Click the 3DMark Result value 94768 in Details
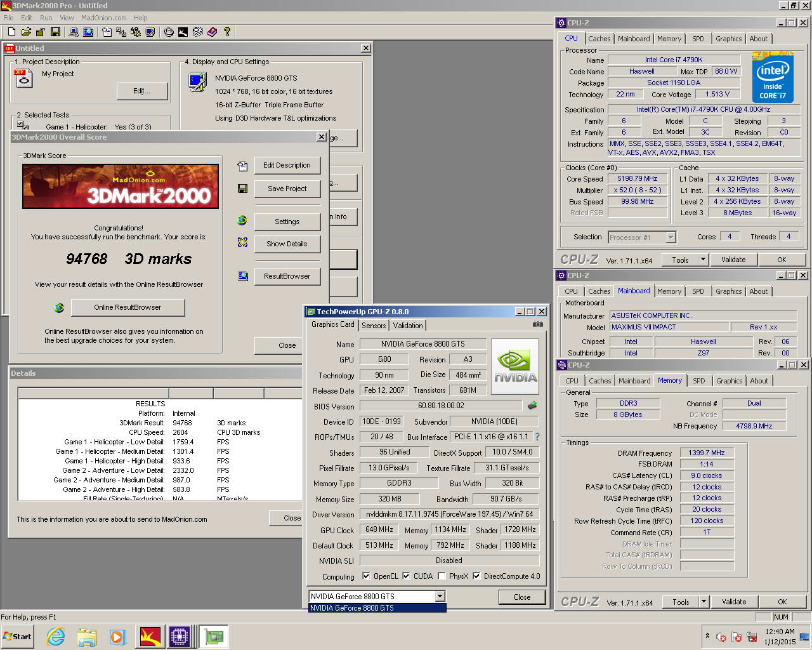Viewport: 812px width, 650px height. (x=182, y=423)
